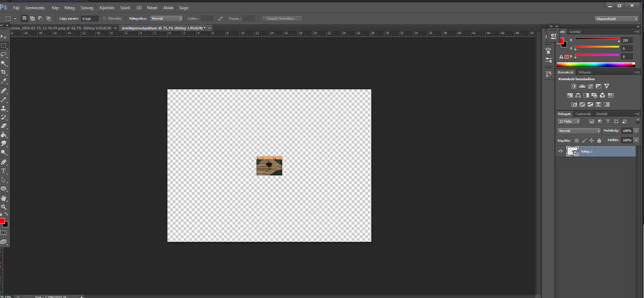Open the Szerkesztés menu
This screenshot has width=644, height=298.
[x=35, y=8]
